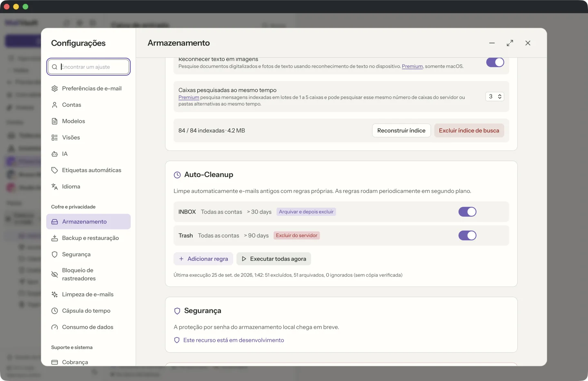Open the Premium link in image text recognition
Viewport: 588px width, 381px height.
(412, 66)
